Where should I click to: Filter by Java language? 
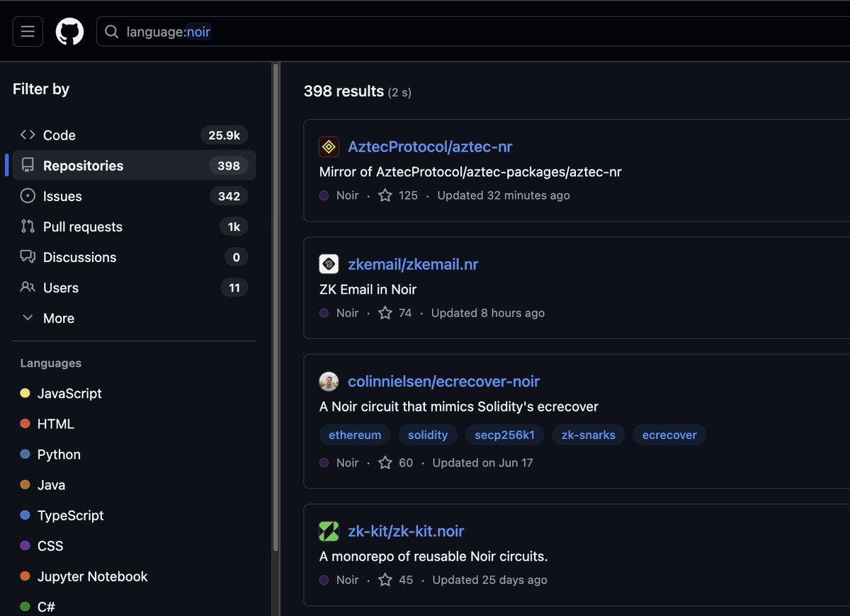[x=51, y=485]
